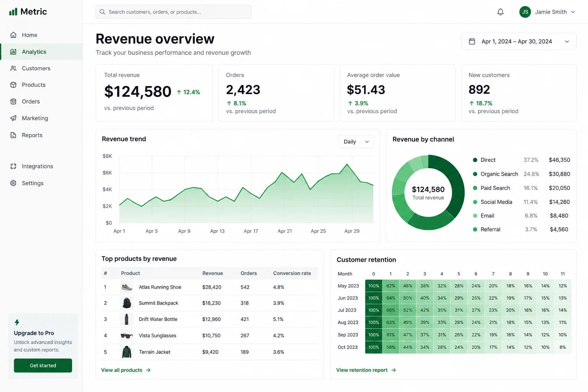The width and height of the screenshot is (588, 392).
Task: Open Integrations page
Action: coord(41,166)
